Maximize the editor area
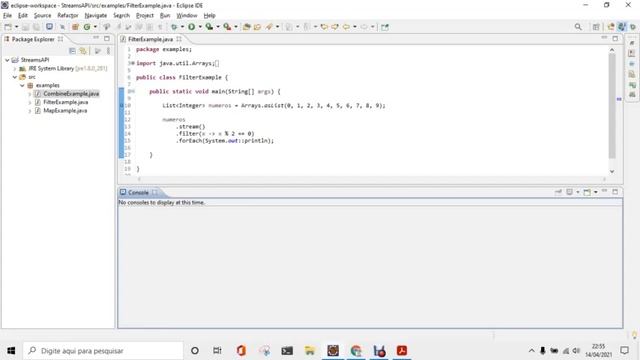The image size is (640, 360). coord(615,38)
